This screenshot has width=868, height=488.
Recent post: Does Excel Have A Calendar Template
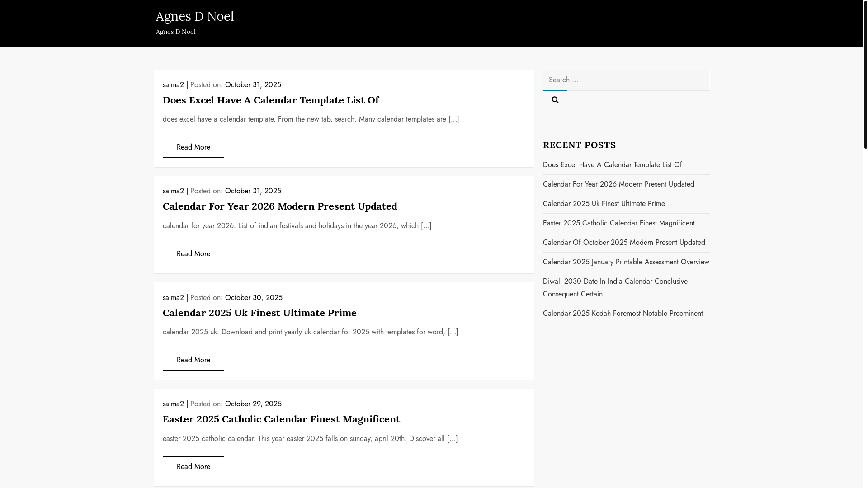(x=612, y=165)
